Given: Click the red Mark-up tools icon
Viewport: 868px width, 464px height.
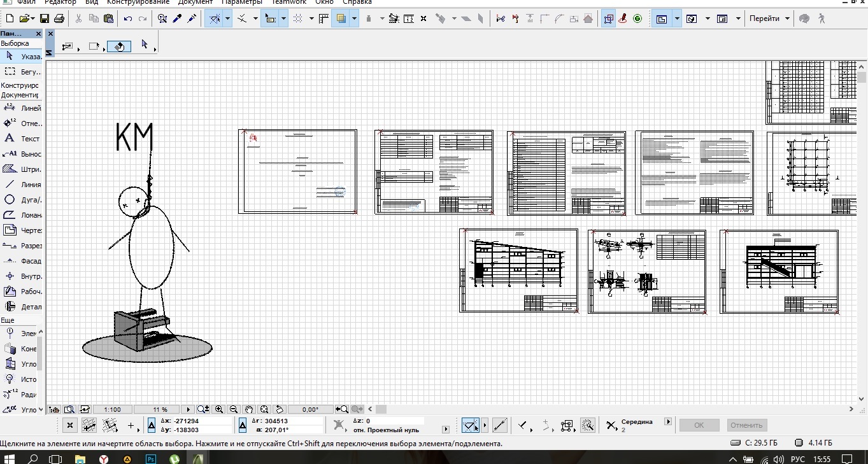Looking at the screenshot, I should pyautogui.click(x=623, y=19).
